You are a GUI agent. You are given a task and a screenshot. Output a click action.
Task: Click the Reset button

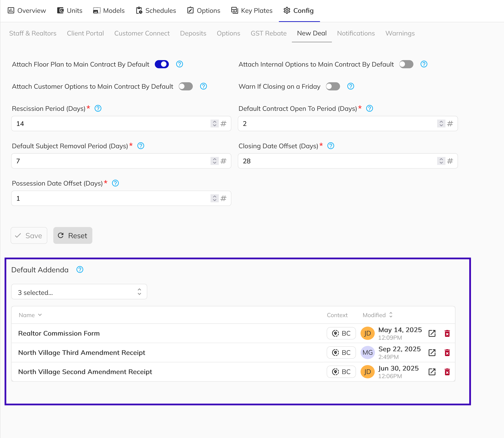(73, 236)
